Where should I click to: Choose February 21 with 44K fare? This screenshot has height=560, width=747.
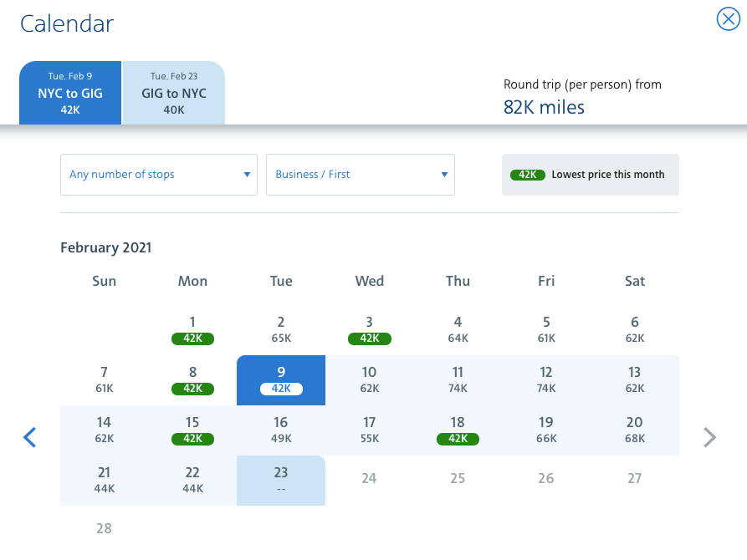tap(104, 480)
